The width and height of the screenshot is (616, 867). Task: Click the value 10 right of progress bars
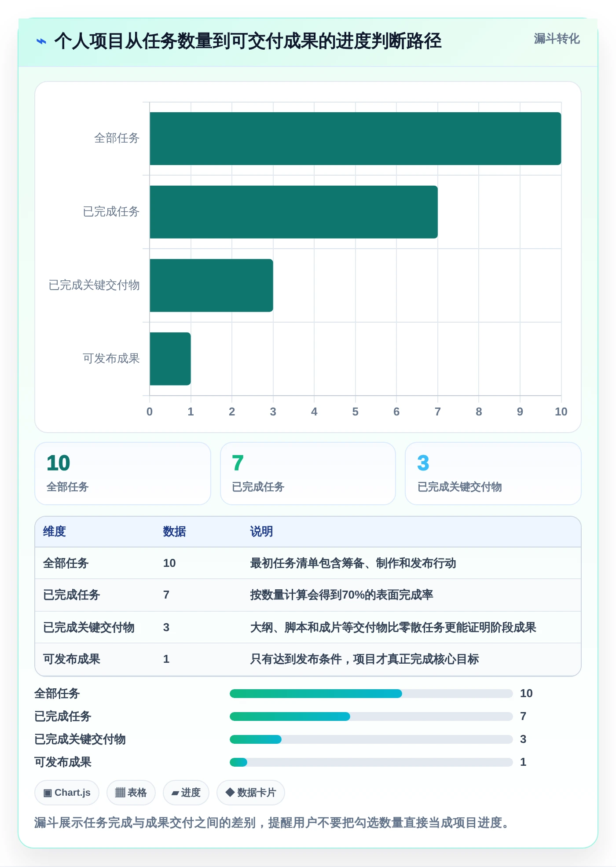(526, 694)
